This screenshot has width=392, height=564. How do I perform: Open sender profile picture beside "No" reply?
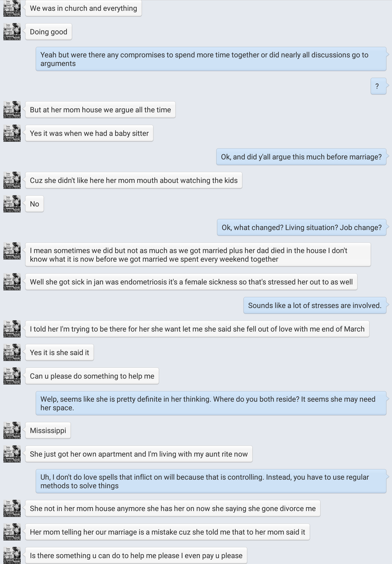pos(12,204)
